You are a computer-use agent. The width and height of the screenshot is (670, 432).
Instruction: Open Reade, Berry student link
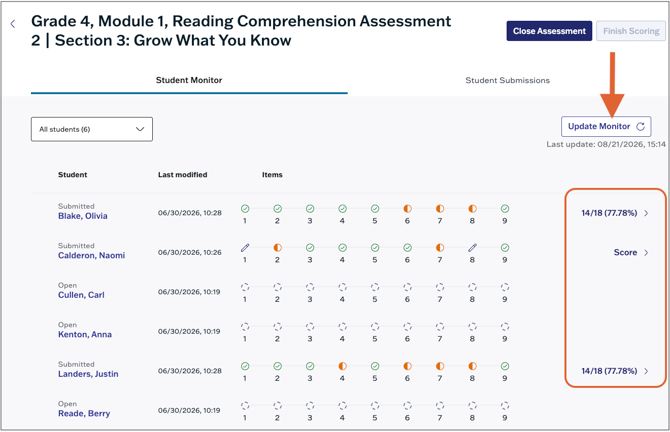84,413
